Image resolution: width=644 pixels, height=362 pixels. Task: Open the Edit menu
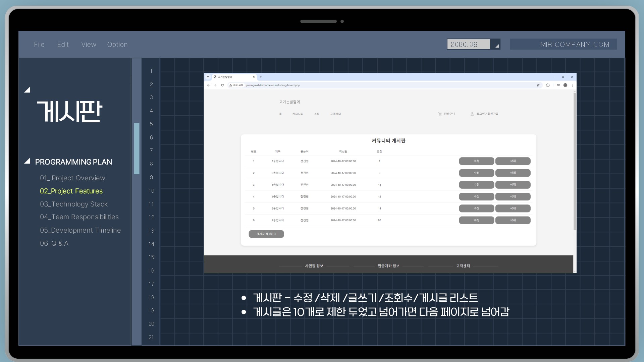pos(63,44)
